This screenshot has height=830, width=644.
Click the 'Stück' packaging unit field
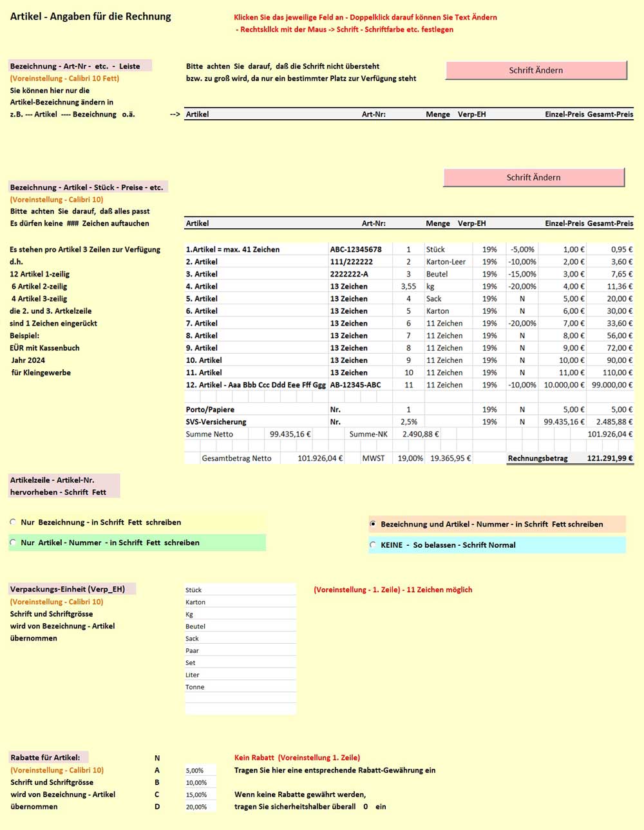pyautogui.click(x=240, y=590)
